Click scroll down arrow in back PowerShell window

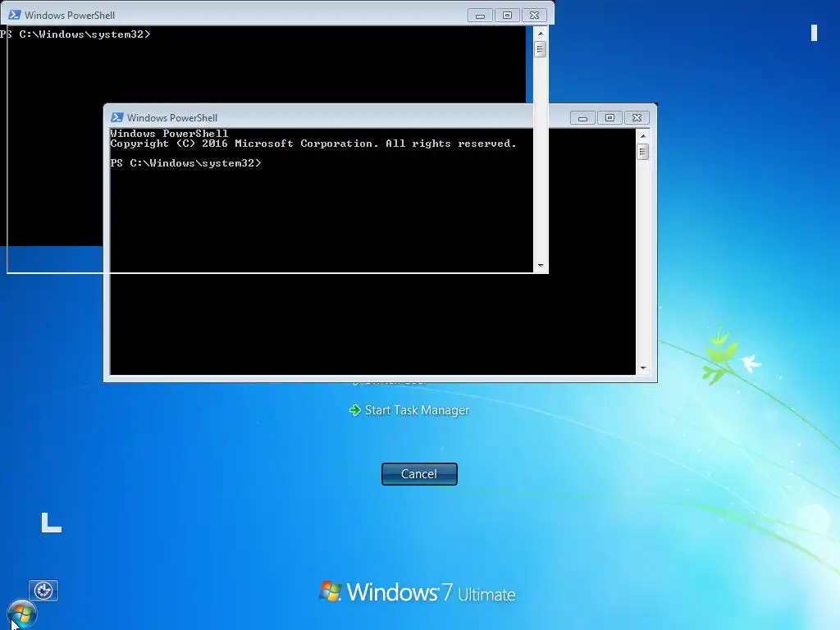540,266
